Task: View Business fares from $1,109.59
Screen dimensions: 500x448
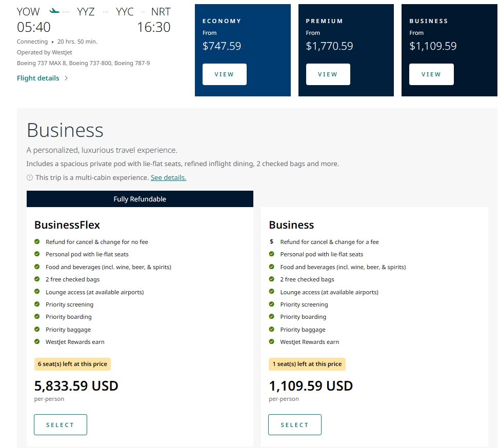Action: pyautogui.click(x=431, y=74)
